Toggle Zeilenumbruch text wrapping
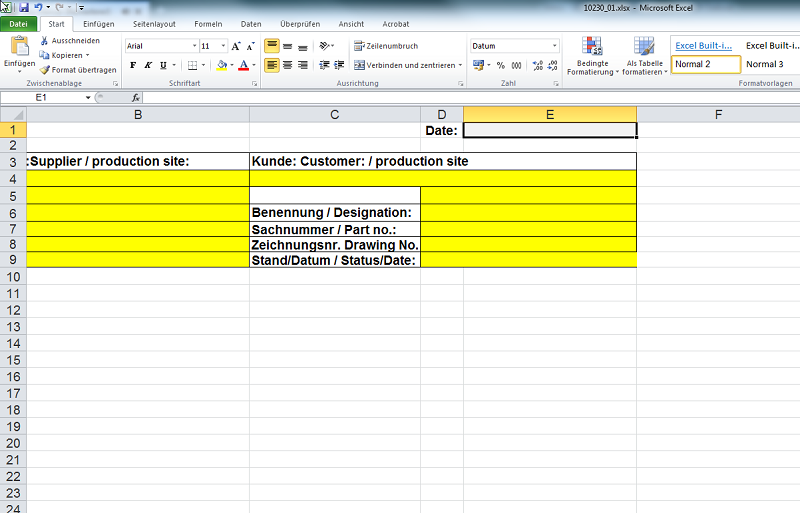The width and height of the screenshot is (800, 513). (385, 46)
